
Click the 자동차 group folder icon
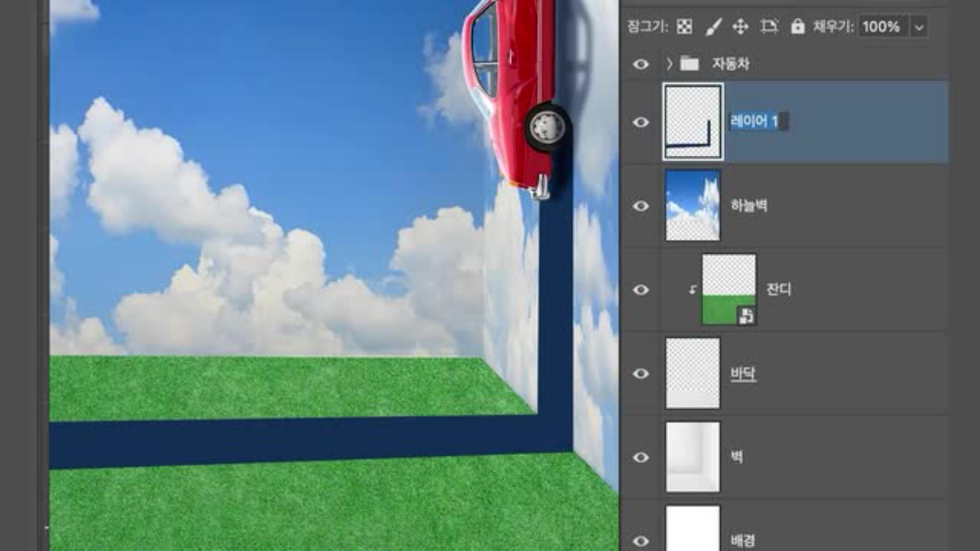click(690, 64)
